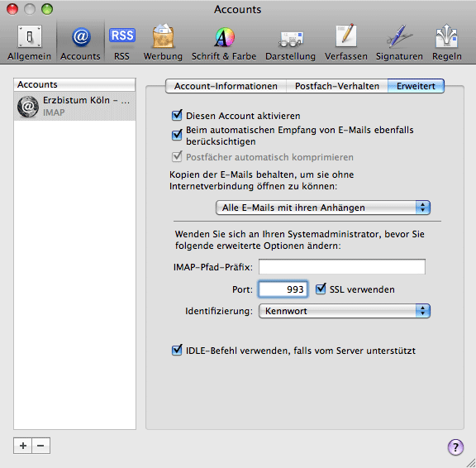The width and height of the screenshot is (476, 468).
Task: Disable IDLE-Befehl verwenden checkbox
Action: 177,350
